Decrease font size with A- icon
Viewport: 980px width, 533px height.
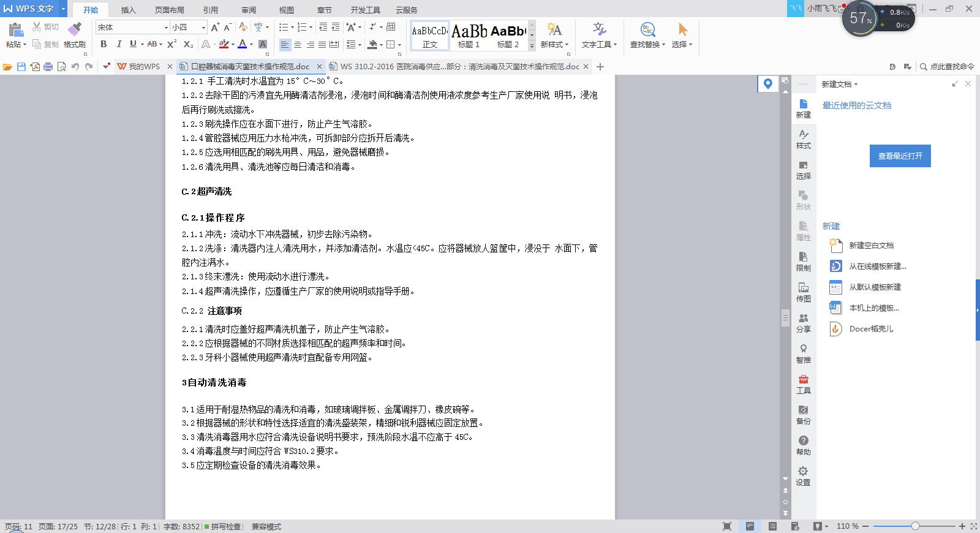[227, 27]
